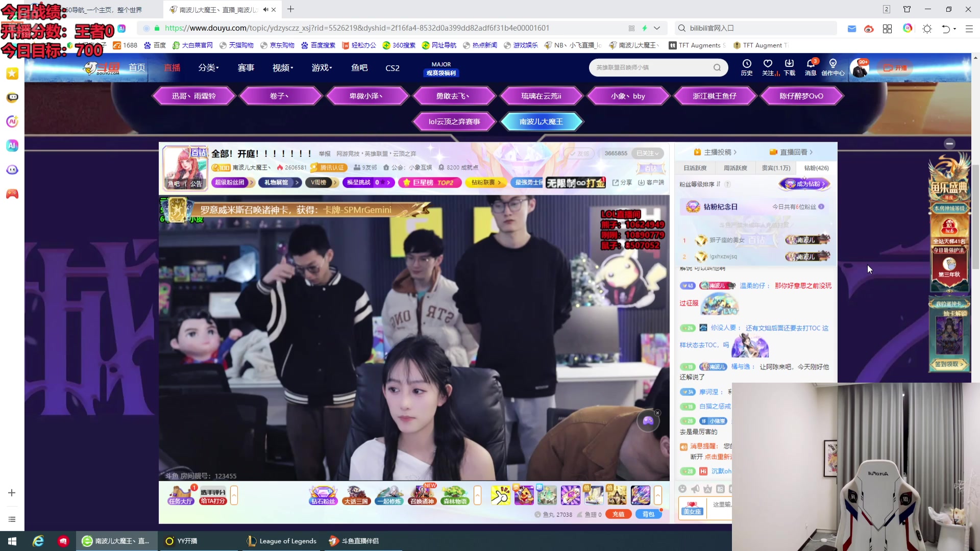980x551 pixels.
Task: Switch to 贵宾(1.1万) tab
Action: click(776, 168)
